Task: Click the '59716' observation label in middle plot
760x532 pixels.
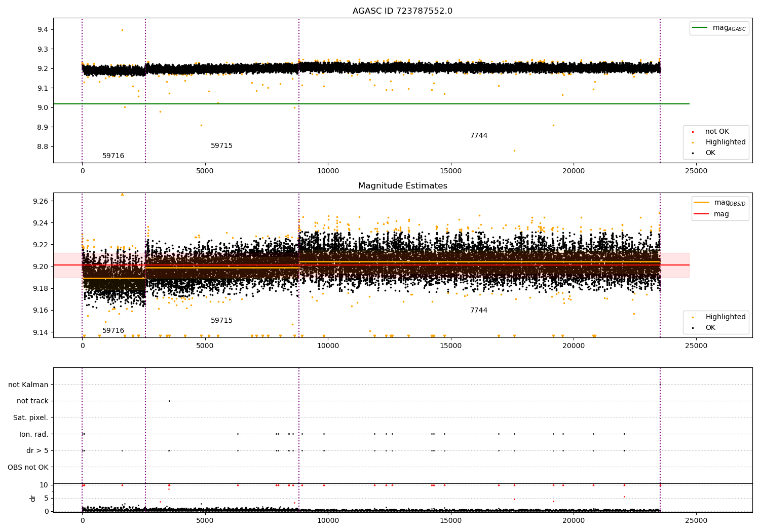Action: pyautogui.click(x=113, y=331)
